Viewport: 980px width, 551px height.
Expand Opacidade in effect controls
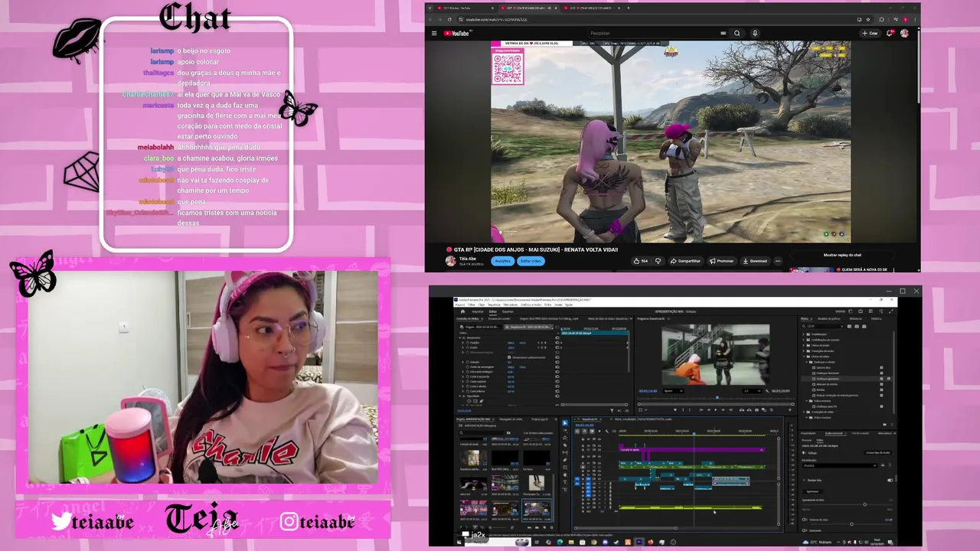(460, 396)
